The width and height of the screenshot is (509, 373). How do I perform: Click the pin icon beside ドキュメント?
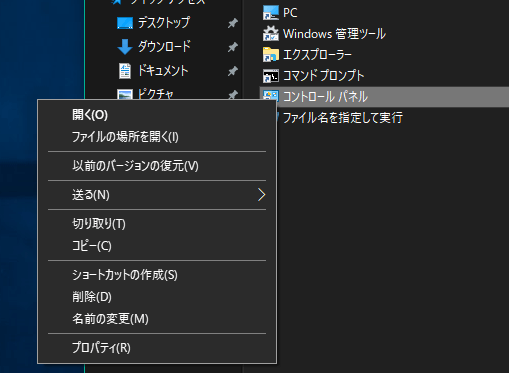click(x=233, y=71)
